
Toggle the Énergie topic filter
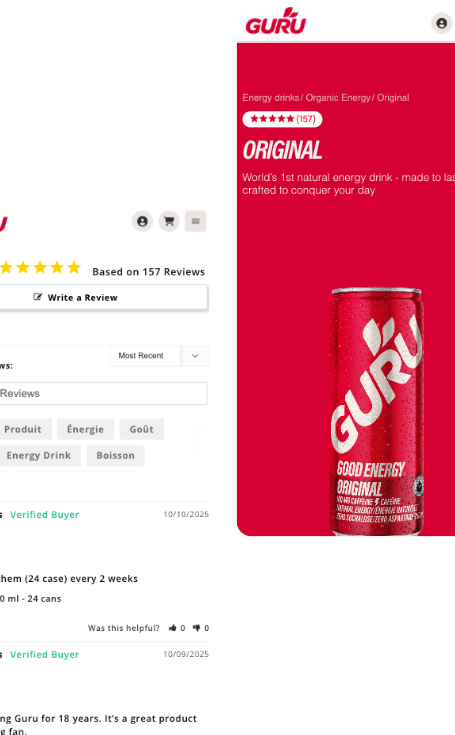tap(85, 429)
